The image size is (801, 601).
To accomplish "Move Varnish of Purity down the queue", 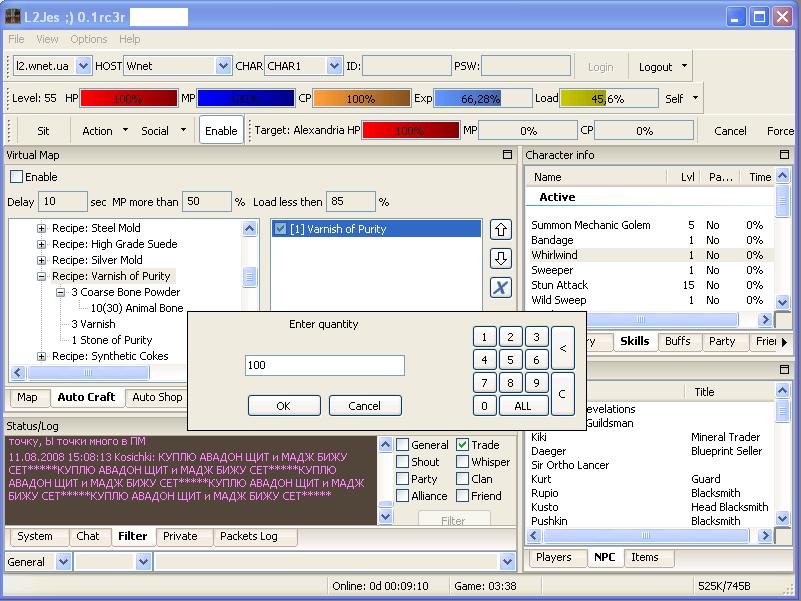I will pos(500,259).
